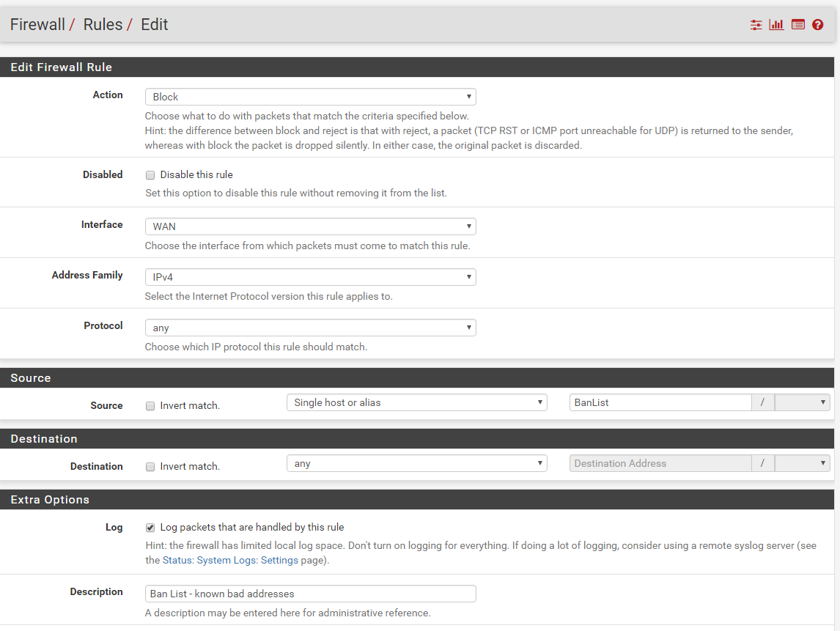Uncheck Log packets handled by this rule

pos(150,528)
